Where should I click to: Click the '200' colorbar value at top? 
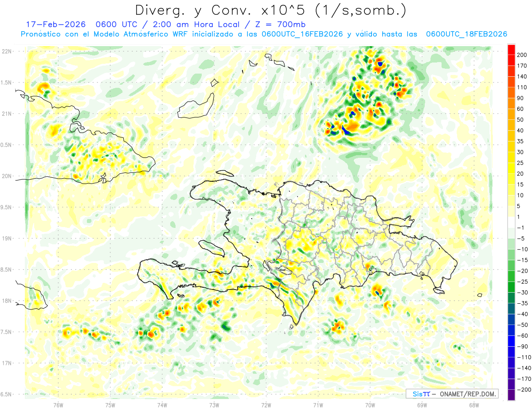pos(523,55)
